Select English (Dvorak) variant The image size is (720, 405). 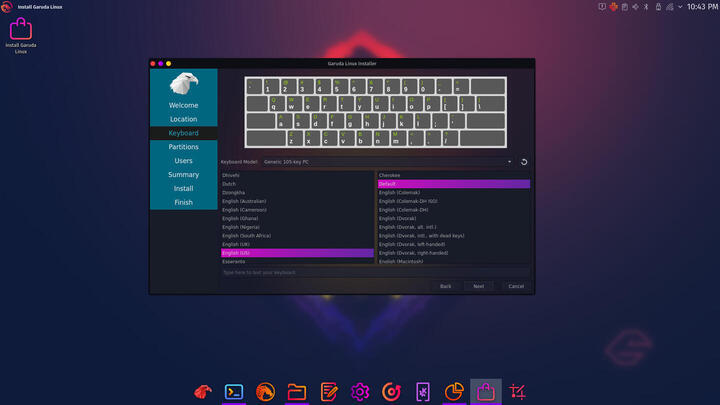pyautogui.click(x=454, y=219)
